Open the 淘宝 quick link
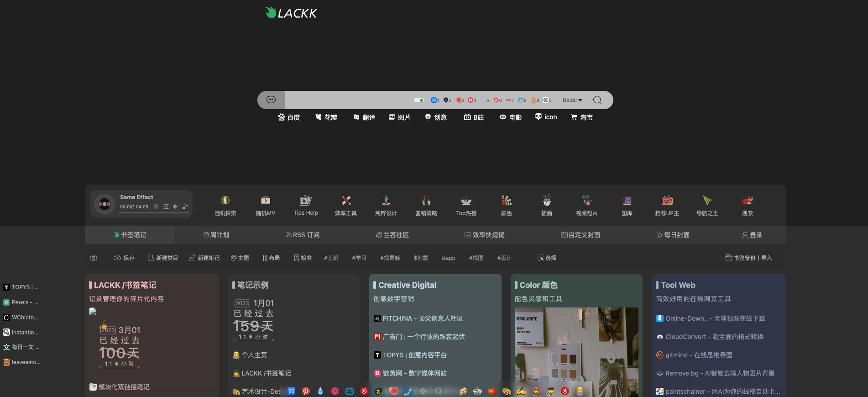The image size is (868, 397). click(x=582, y=117)
